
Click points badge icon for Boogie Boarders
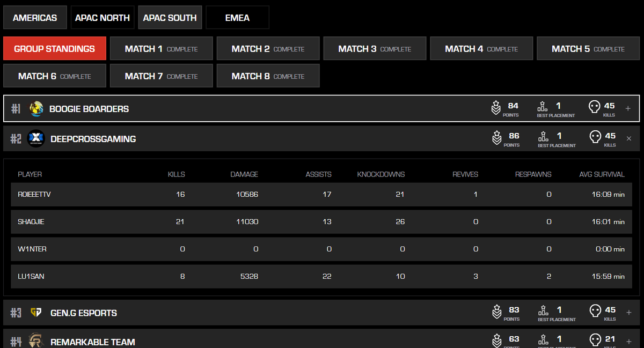(x=496, y=108)
